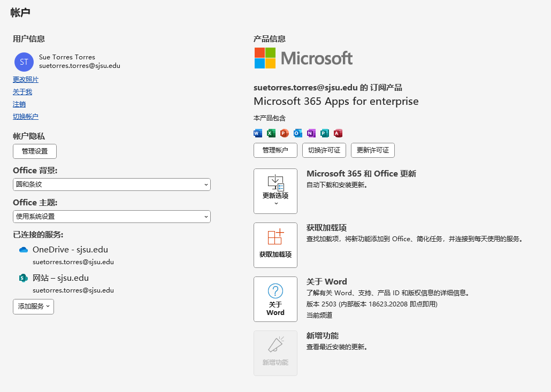
Task: Click the OneNote app icon
Action: click(x=311, y=133)
